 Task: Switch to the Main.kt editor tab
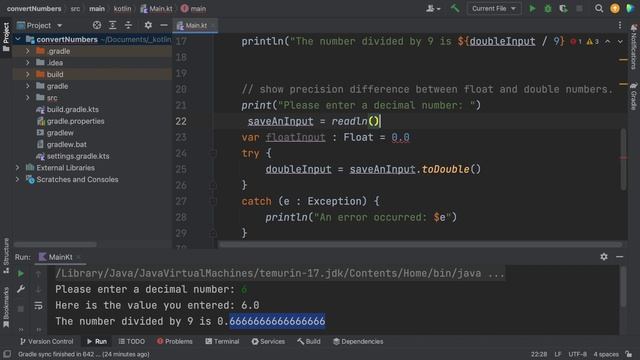195,26
